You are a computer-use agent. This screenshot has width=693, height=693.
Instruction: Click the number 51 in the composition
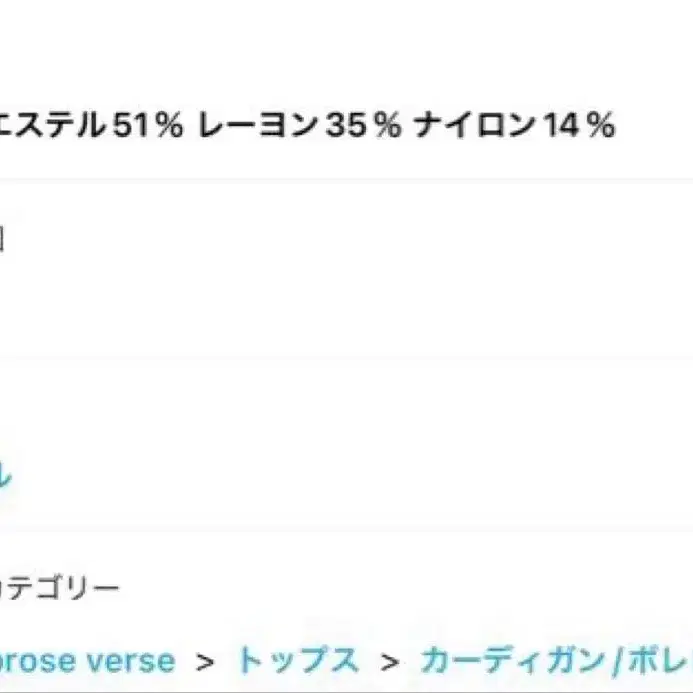[x=130, y=127]
